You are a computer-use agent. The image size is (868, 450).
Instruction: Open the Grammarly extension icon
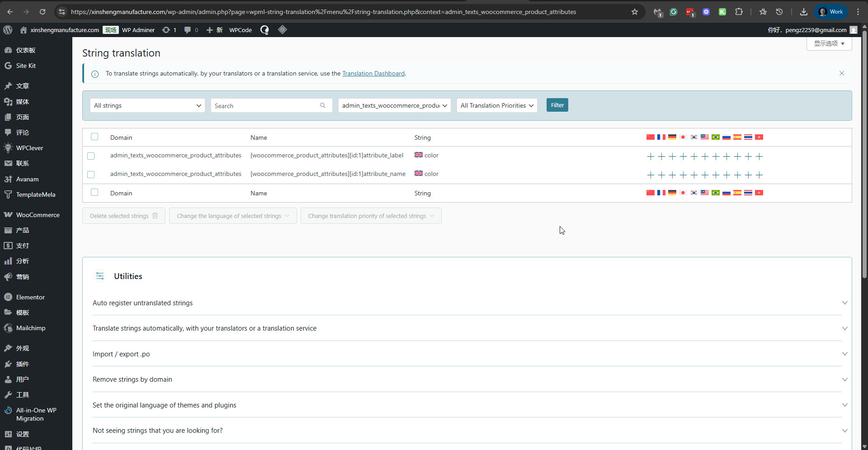[x=674, y=12]
